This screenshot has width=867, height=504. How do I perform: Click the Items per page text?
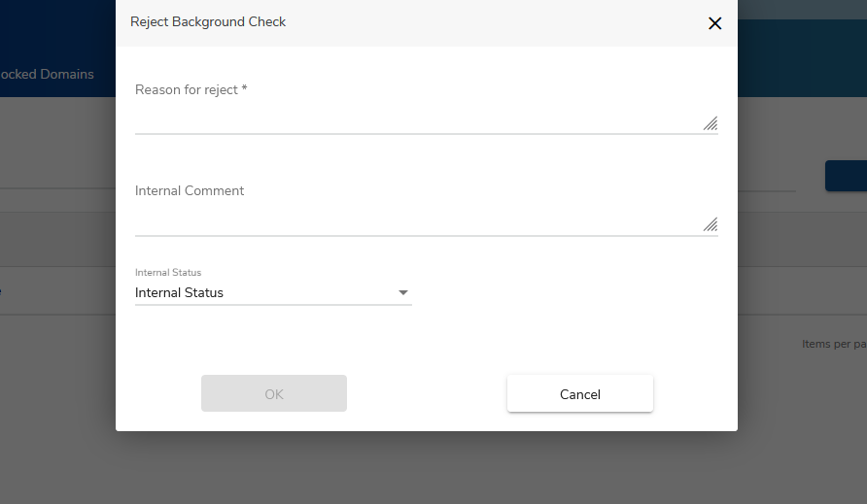(834, 344)
